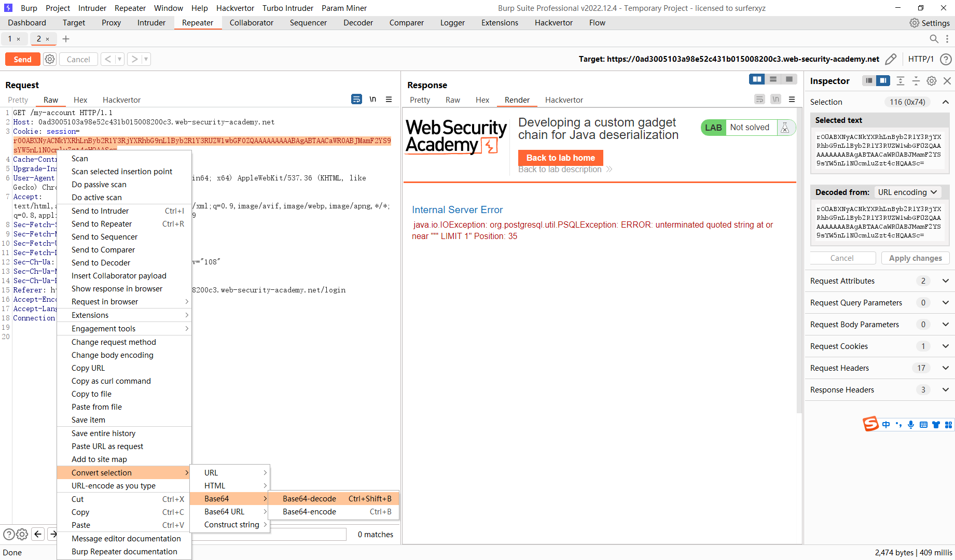955x560 pixels.
Task: Choose Base64-encode from submenu
Action: click(334, 512)
